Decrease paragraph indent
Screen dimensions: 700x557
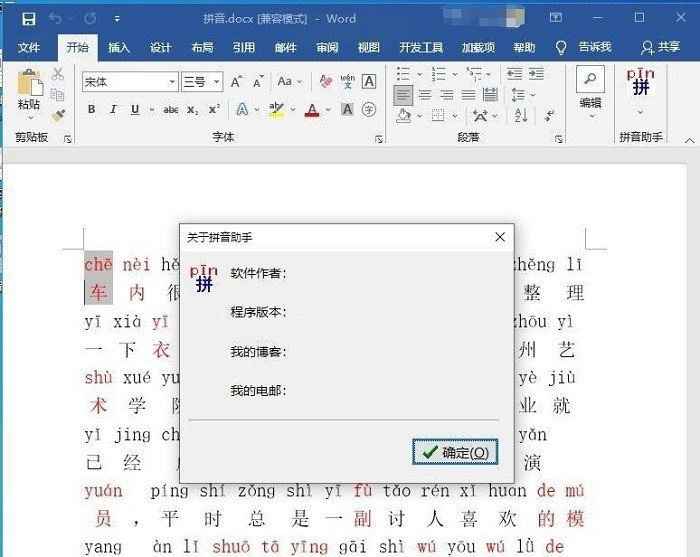click(x=514, y=74)
